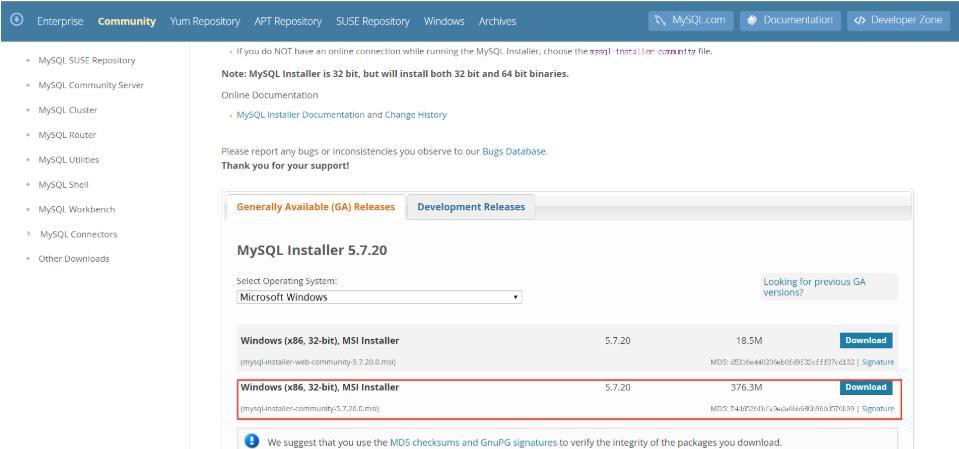This screenshot has width=959, height=449.
Task: Go to Other Downloads sidebar link
Action: 74,259
